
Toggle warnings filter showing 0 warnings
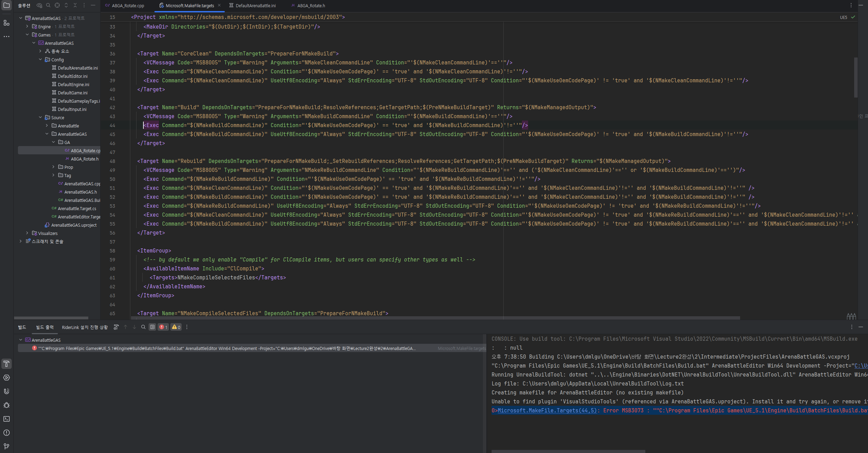(176, 327)
